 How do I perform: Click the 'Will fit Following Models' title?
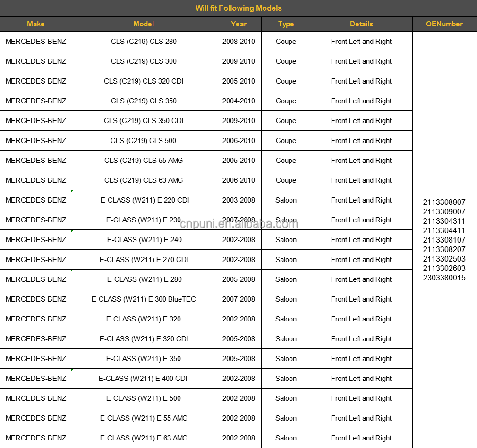(238, 8)
